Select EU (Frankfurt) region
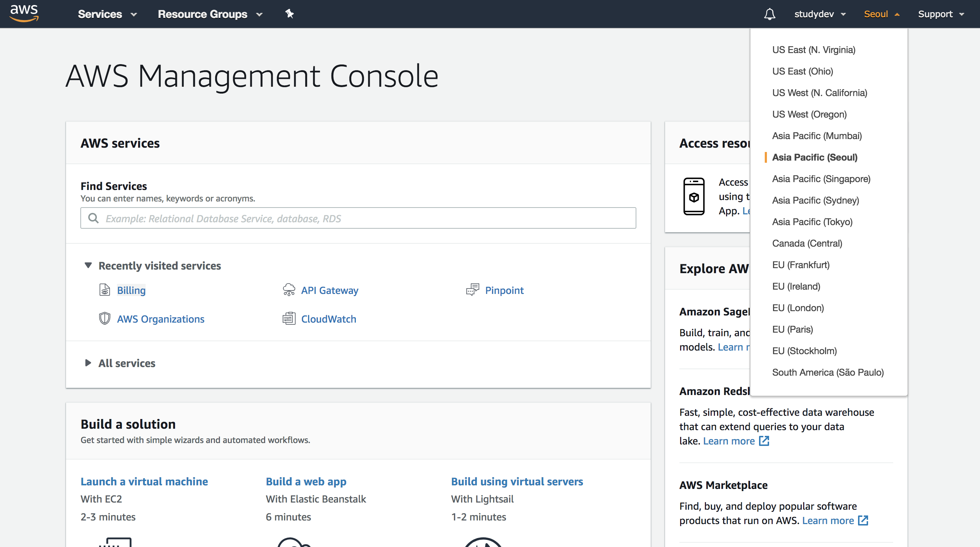The width and height of the screenshot is (980, 547). (x=801, y=265)
